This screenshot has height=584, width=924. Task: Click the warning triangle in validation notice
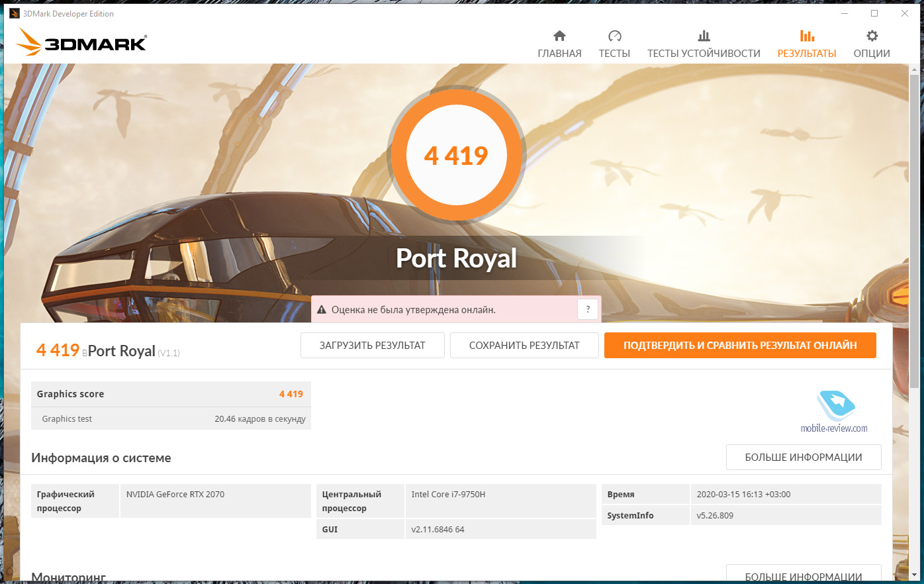pyautogui.click(x=322, y=310)
